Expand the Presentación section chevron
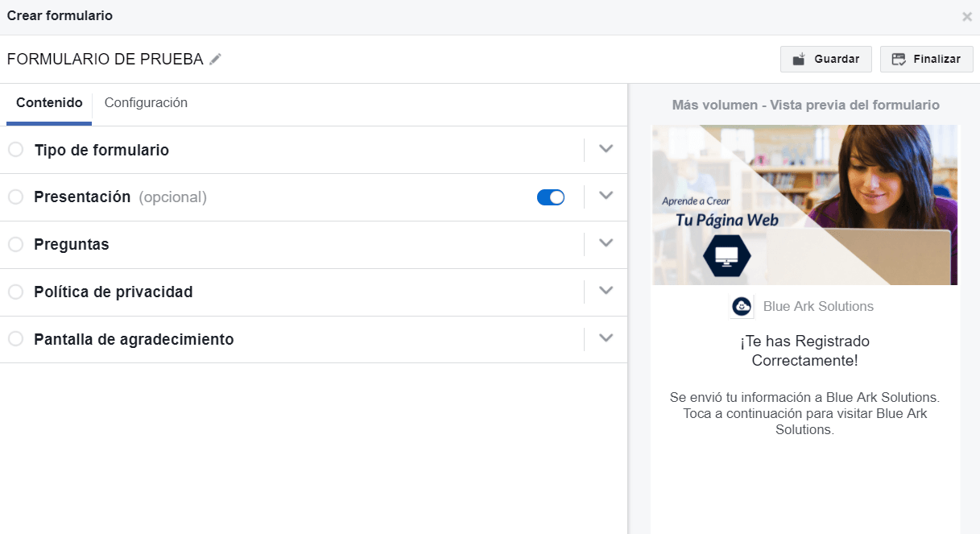This screenshot has width=980, height=534. click(606, 196)
